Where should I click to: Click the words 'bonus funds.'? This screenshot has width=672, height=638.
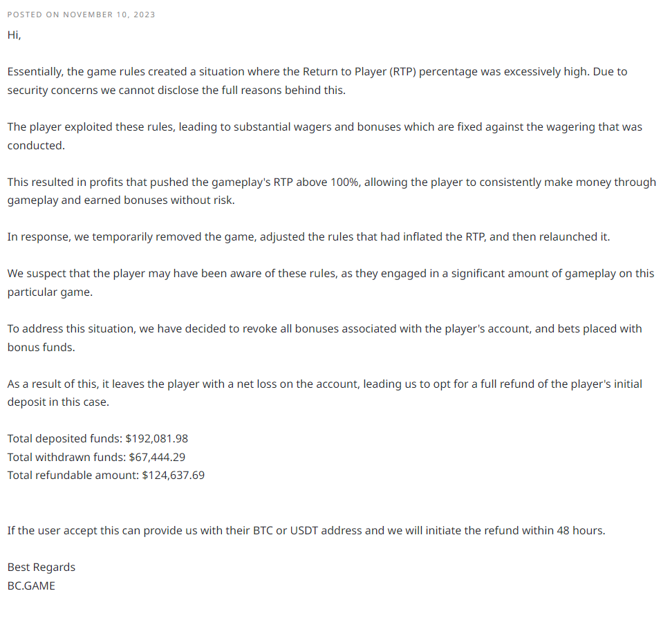coord(41,348)
